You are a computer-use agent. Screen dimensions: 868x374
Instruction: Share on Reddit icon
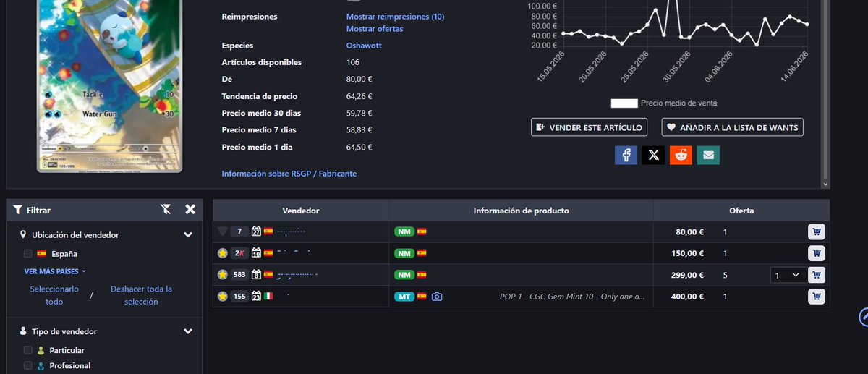pos(681,154)
